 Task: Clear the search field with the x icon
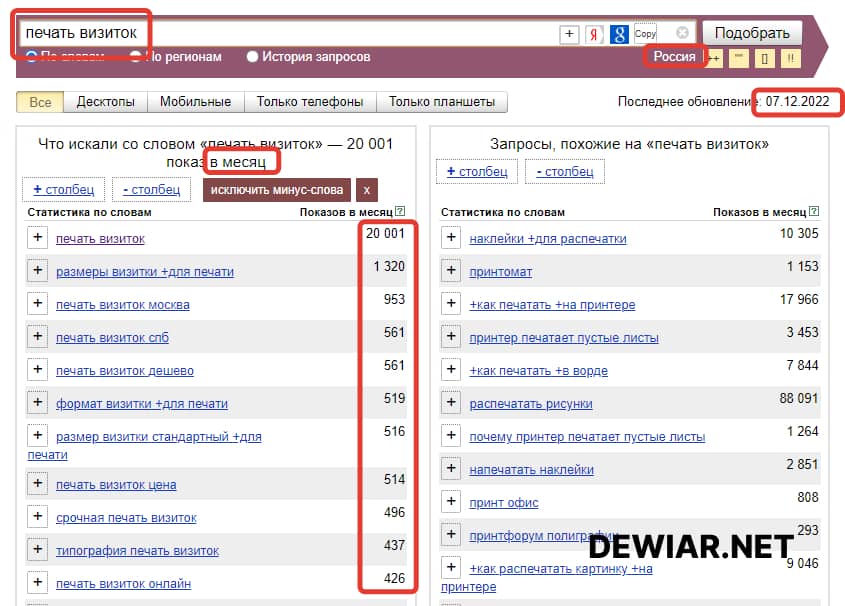click(x=682, y=33)
